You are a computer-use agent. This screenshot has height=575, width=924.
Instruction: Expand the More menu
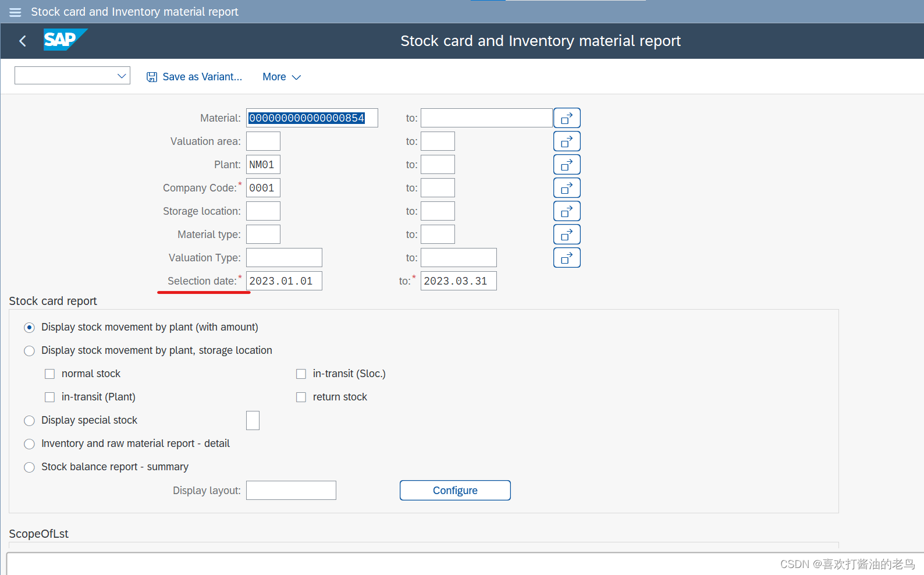282,77
